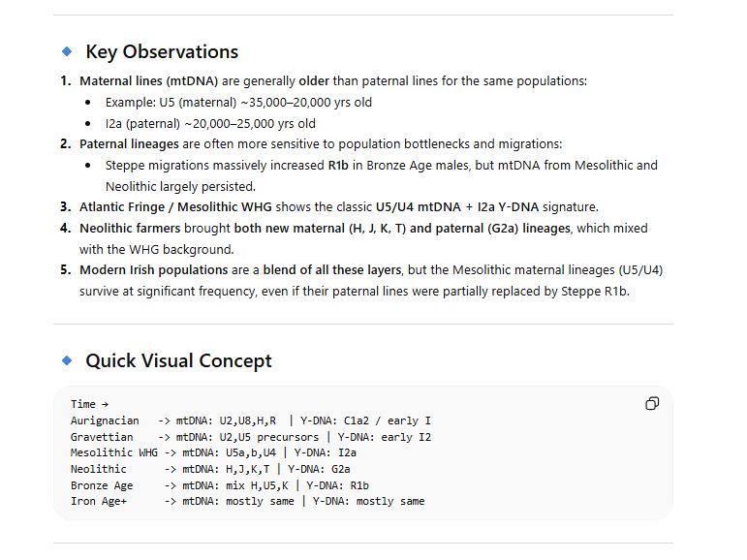Image resolution: width=747 pixels, height=560 pixels.
Task: Click the blue diamond beside Quick Visual Concept
Action: pyautogui.click(x=67, y=360)
